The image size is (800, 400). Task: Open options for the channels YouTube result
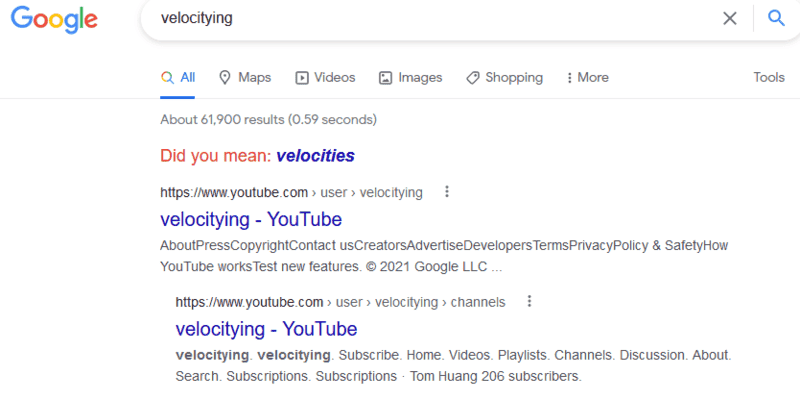[530, 302]
